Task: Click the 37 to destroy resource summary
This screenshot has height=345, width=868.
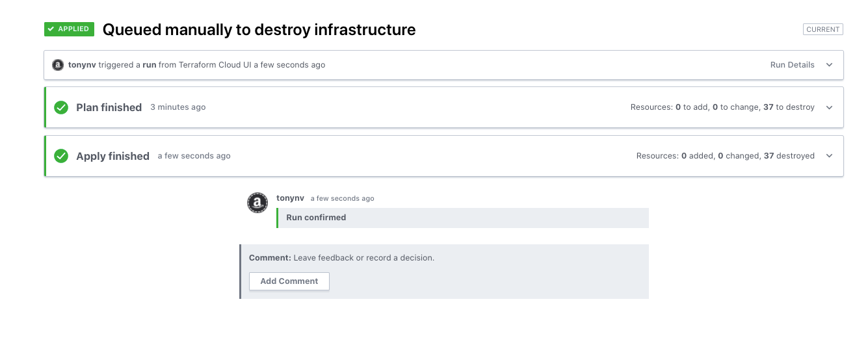Action: [x=789, y=107]
